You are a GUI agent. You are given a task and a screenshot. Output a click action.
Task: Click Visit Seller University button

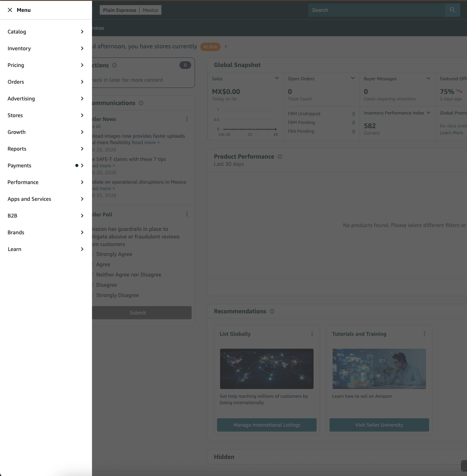coord(379,425)
